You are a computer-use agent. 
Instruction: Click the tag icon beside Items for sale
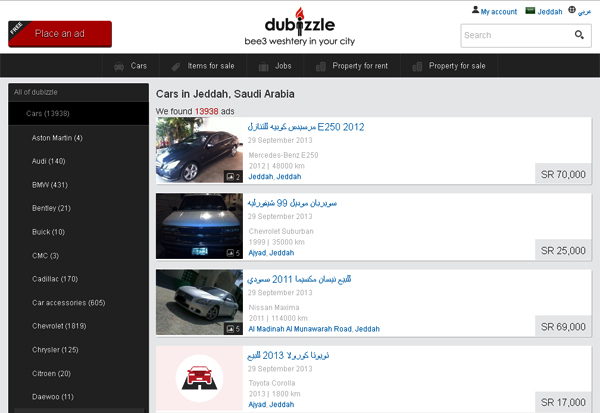(x=176, y=67)
